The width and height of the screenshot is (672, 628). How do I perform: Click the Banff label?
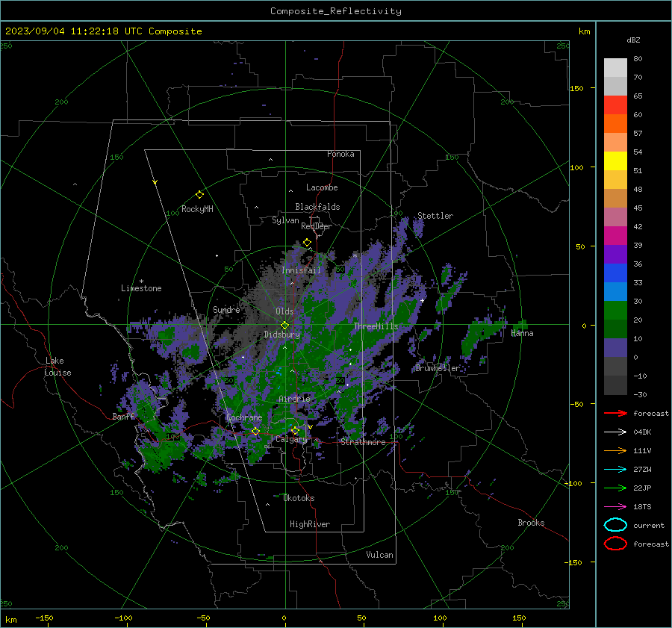coord(123,416)
